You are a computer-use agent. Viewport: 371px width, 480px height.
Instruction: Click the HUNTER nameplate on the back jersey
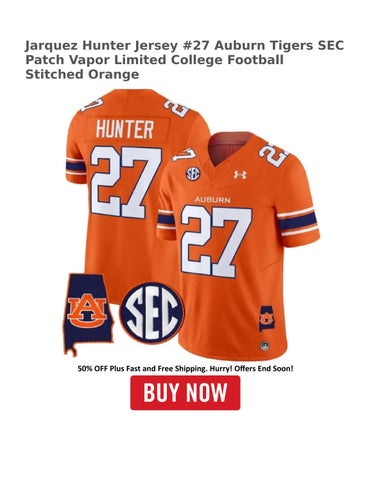coord(125,129)
